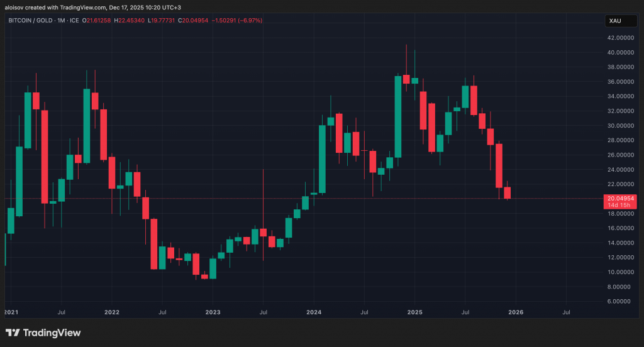Click the 42.00000 price scale label
This screenshot has width=644, height=347.
[x=620, y=38]
